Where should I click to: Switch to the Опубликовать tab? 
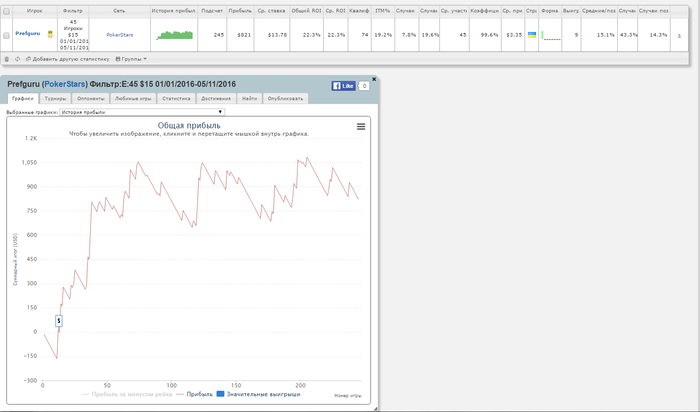pos(286,98)
